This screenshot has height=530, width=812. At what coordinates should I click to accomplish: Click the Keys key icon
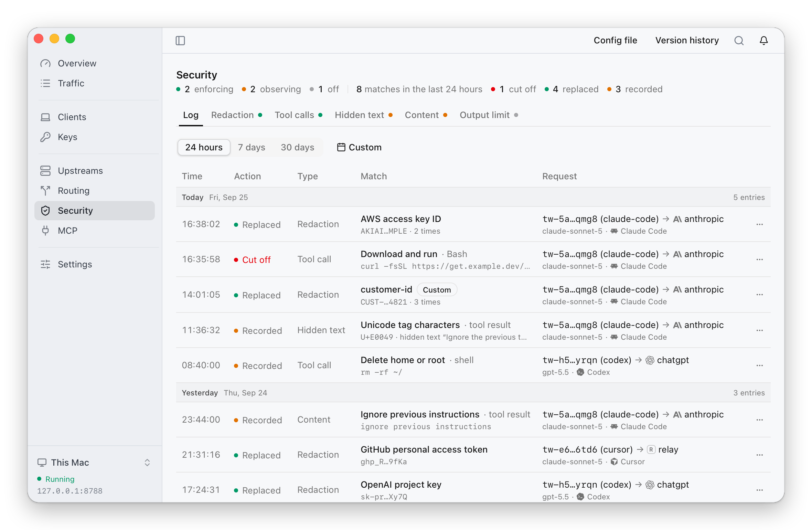pyautogui.click(x=45, y=137)
